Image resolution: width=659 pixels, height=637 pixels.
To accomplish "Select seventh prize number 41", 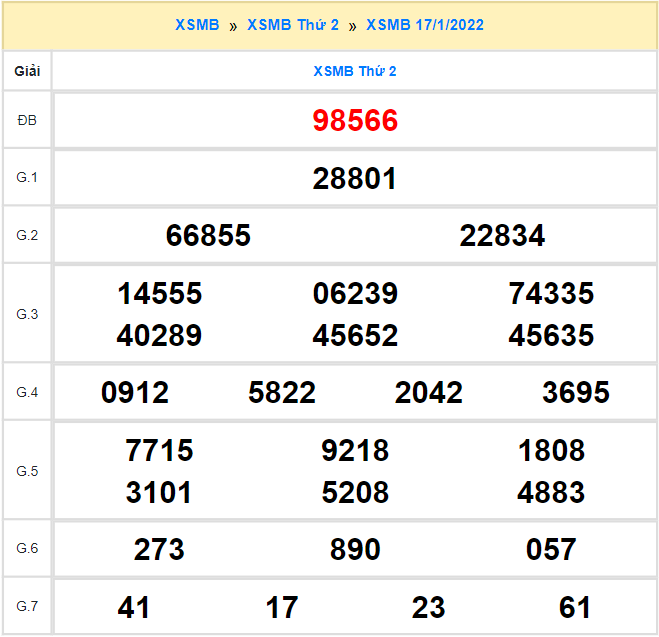I will point(134,607).
